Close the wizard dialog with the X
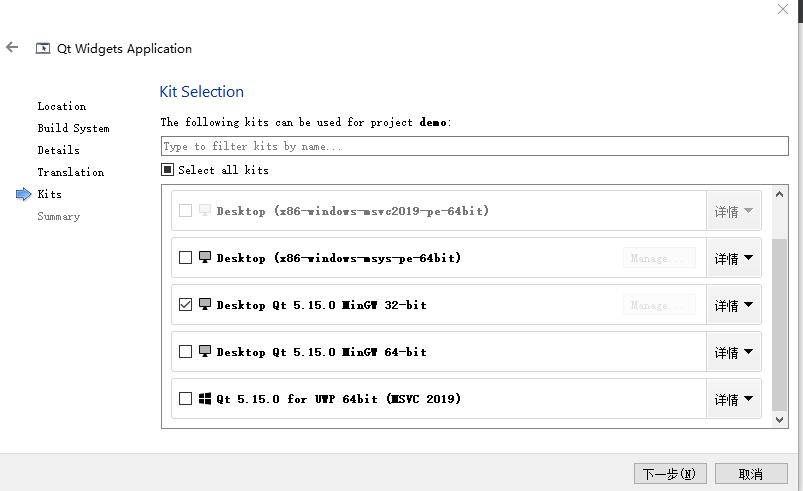 pyautogui.click(x=783, y=9)
